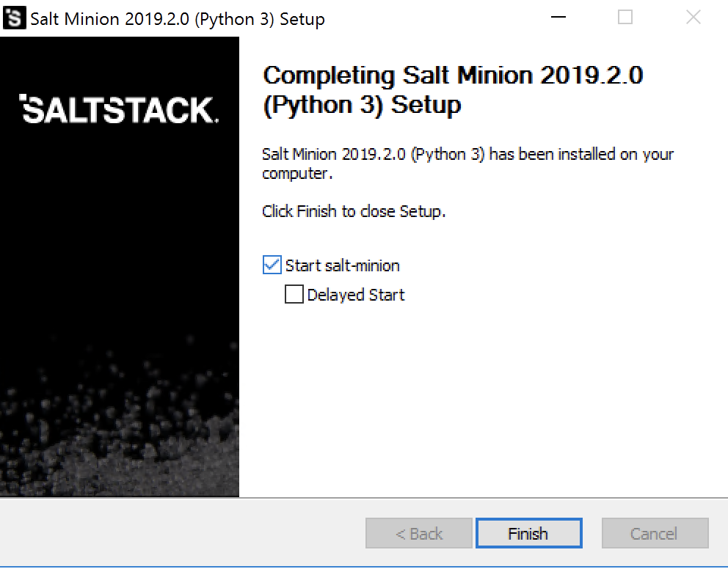Screen dimensions: 728x569
Task: Click the small square mark beside the SALTSTACK wordmark
Action: [x=22, y=98]
